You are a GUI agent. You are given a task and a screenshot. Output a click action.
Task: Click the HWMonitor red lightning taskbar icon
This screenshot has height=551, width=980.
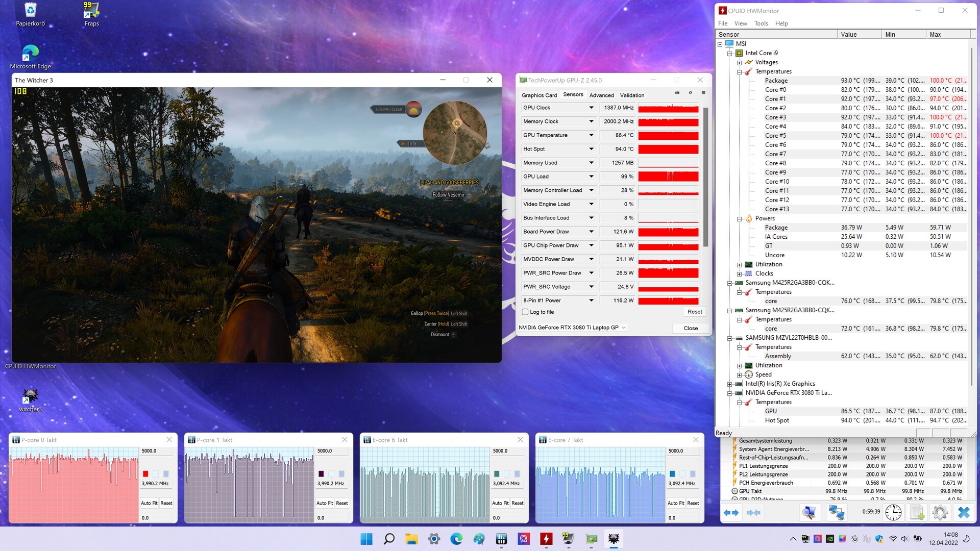click(x=546, y=539)
